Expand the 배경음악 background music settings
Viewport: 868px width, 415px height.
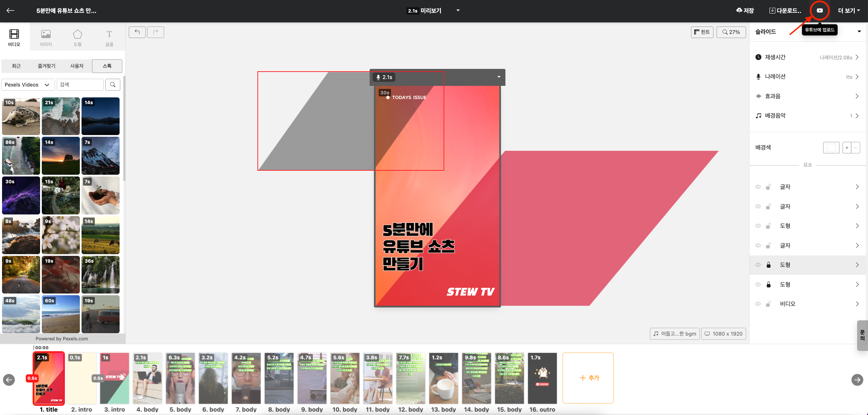point(808,116)
